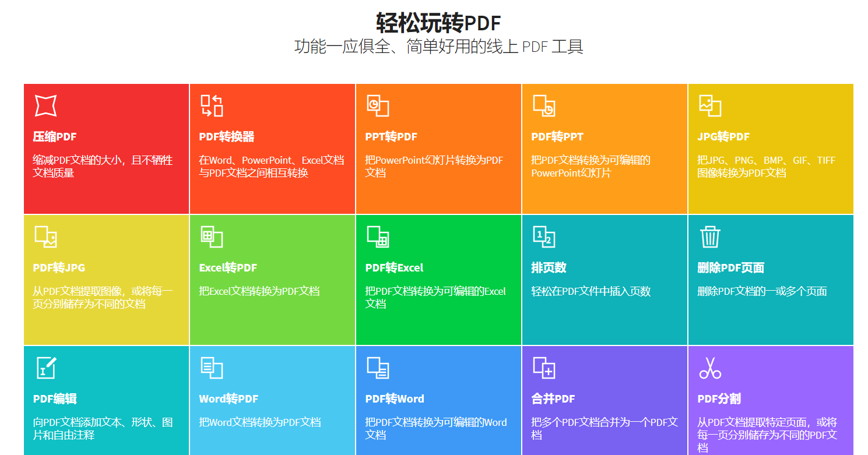Click the PPT转PDF tile icon
Viewport: 868px width, 455px height.
(378, 105)
